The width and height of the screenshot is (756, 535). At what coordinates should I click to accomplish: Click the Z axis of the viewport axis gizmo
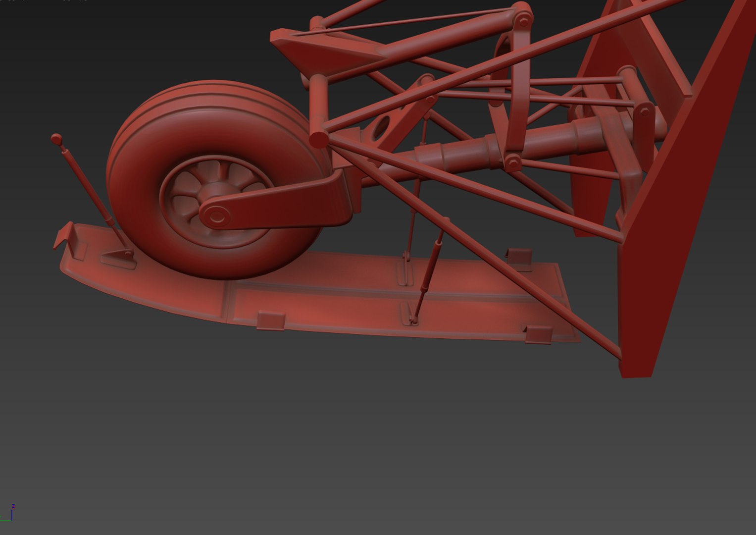click(x=12, y=513)
